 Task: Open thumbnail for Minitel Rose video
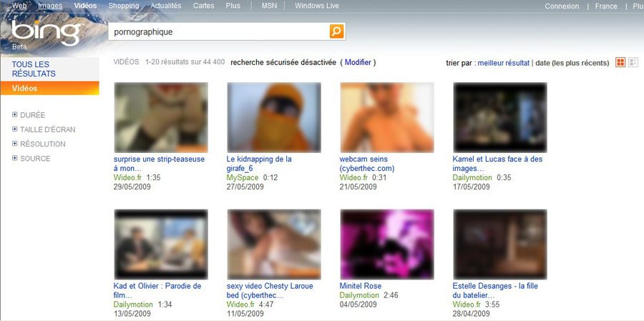pyautogui.click(x=387, y=245)
